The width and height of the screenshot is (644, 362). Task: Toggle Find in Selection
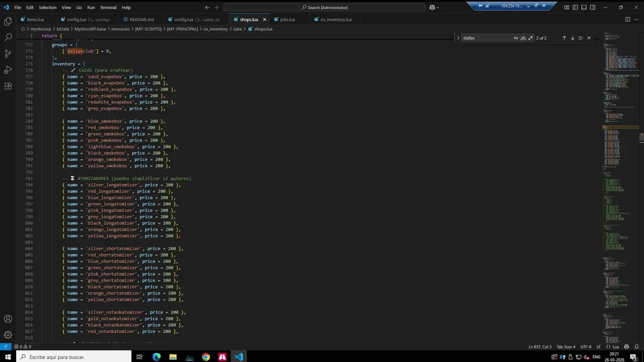pyautogui.click(x=580, y=38)
